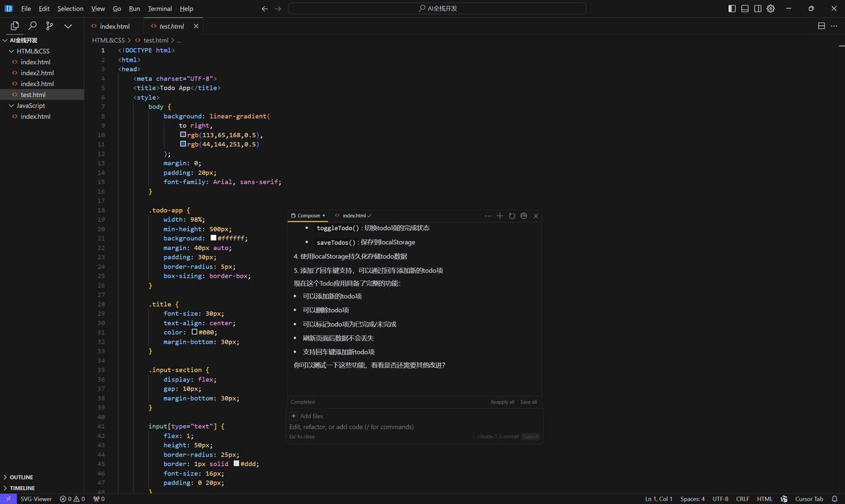Open Composer more options ellipsis
845x504 pixels.
488,216
